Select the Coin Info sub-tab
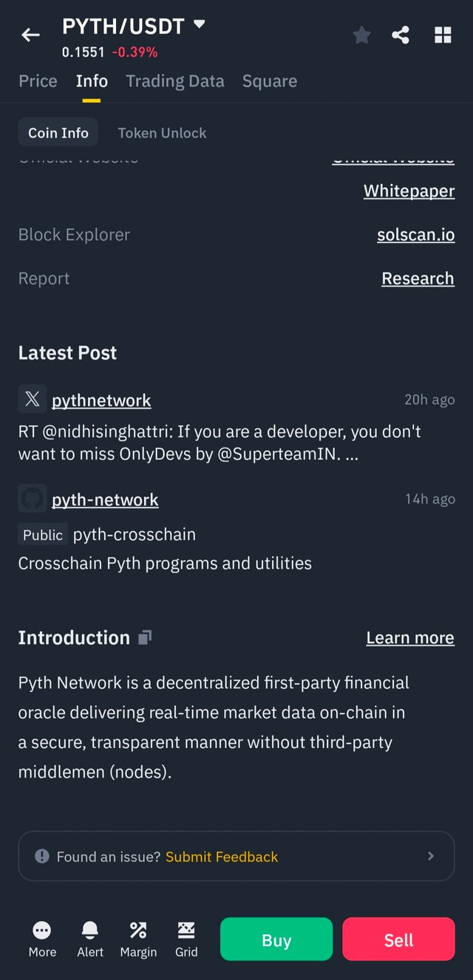Viewport: 473px width, 980px height. [x=58, y=133]
